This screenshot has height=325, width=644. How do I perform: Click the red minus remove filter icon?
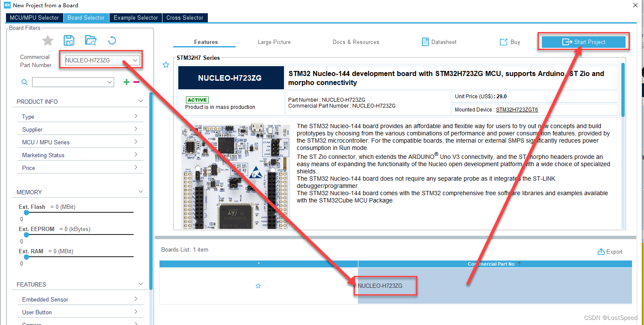coord(136,82)
